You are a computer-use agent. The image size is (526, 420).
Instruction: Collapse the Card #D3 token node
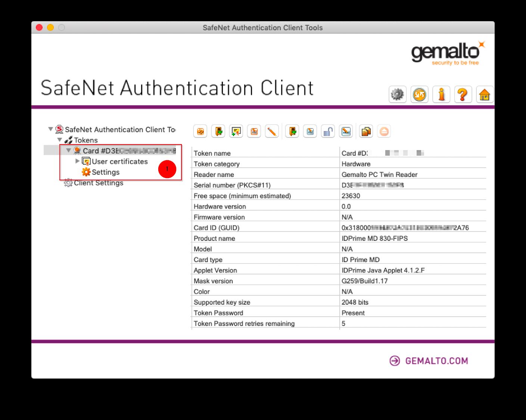68,150
